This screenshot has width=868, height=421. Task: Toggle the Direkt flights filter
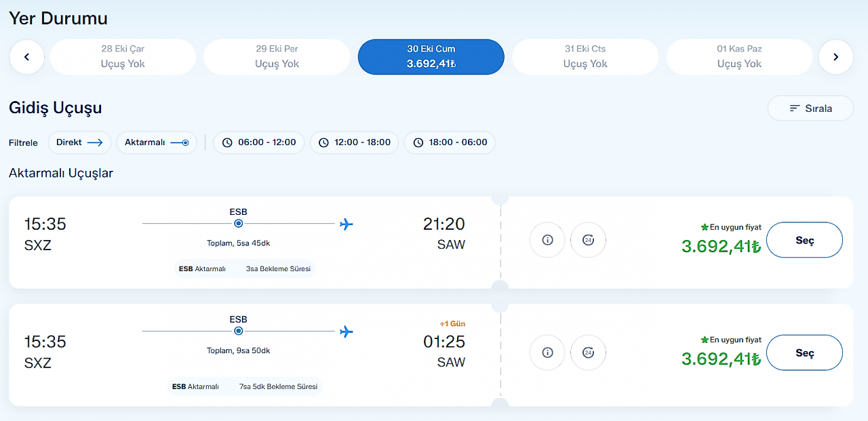(x=79, y=142)
